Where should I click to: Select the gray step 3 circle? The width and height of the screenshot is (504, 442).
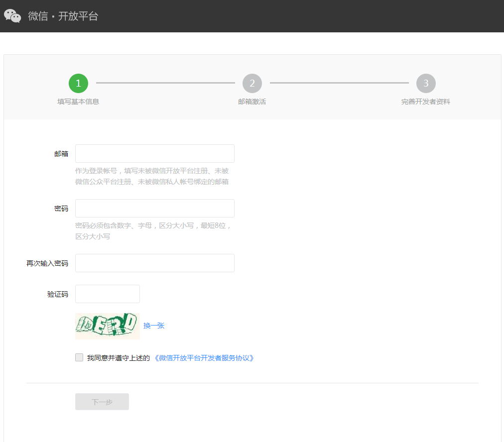(426, 83)
